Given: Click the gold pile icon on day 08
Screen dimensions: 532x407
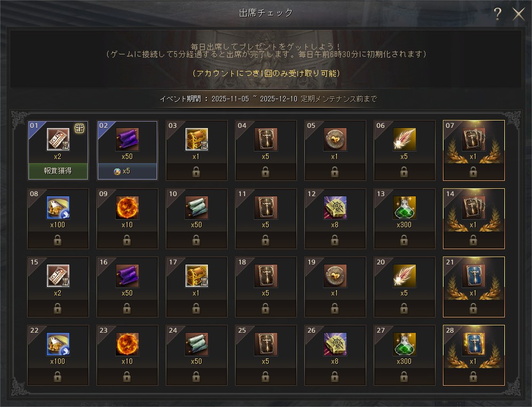Looking at the screenshot, I should [58, 208].
